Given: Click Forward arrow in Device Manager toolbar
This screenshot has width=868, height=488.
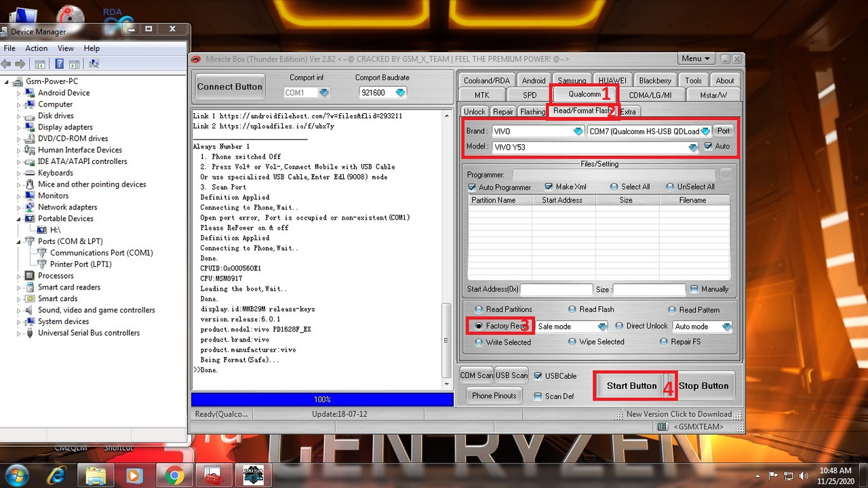Looking at the screenshot, I should click(20, 64).
